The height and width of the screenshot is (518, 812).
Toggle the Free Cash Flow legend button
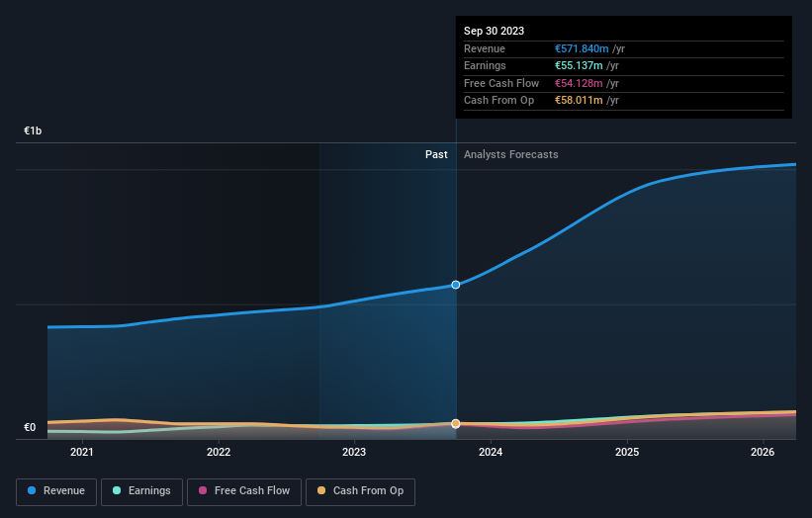pos(244,491)
